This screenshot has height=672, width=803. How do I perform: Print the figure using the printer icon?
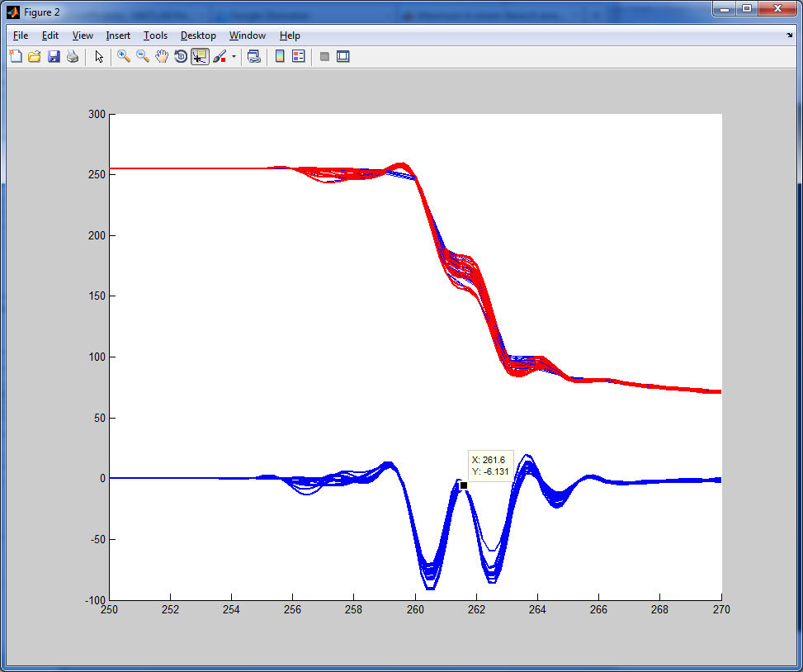(73, 57)
